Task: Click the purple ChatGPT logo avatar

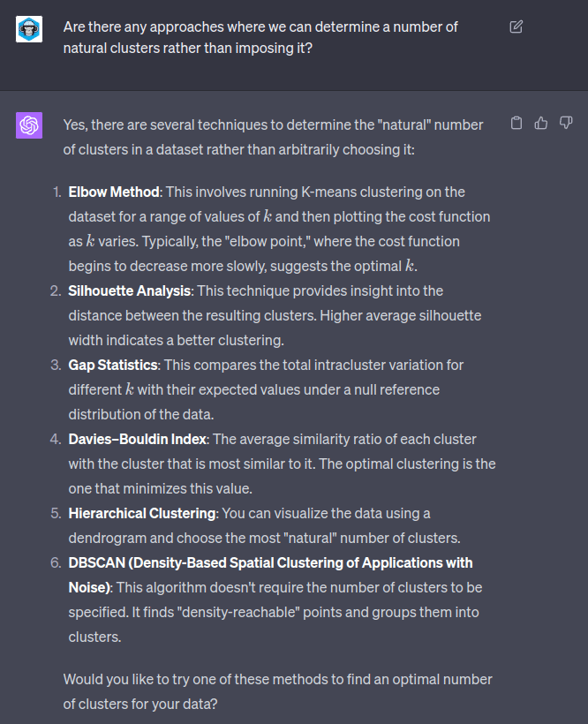Action: (29, 125)
